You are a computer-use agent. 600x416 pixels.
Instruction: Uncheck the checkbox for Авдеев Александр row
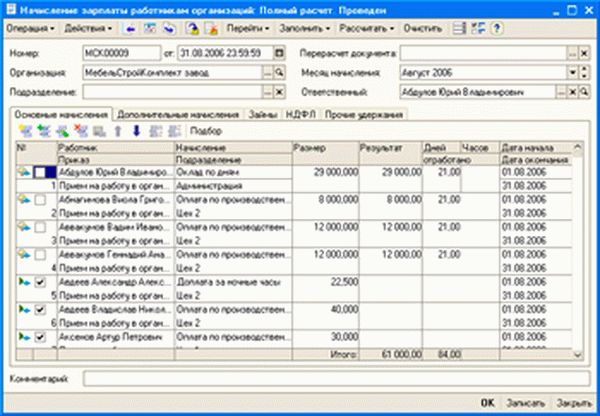coord(39,285)
